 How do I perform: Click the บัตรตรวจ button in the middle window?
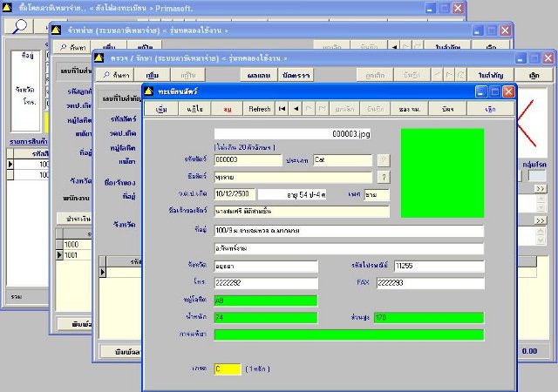click(x=295, y=76)
